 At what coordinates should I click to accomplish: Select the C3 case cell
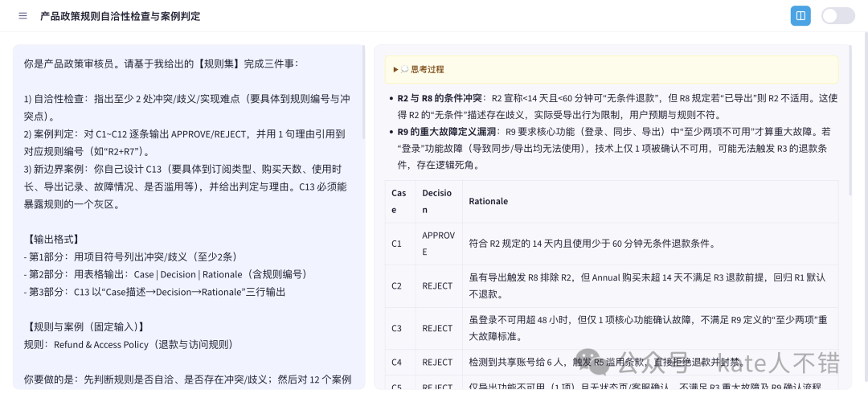pyautogui.click(x=400, y=328)
